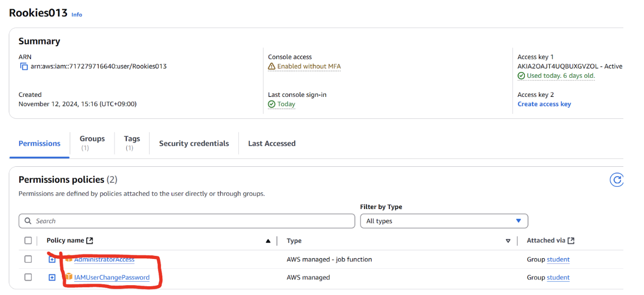Image resolution: width=644 pixels, height=295 pixels.
Task: Switch to the Security credentials tab
Action: click(x=194, y=144)
